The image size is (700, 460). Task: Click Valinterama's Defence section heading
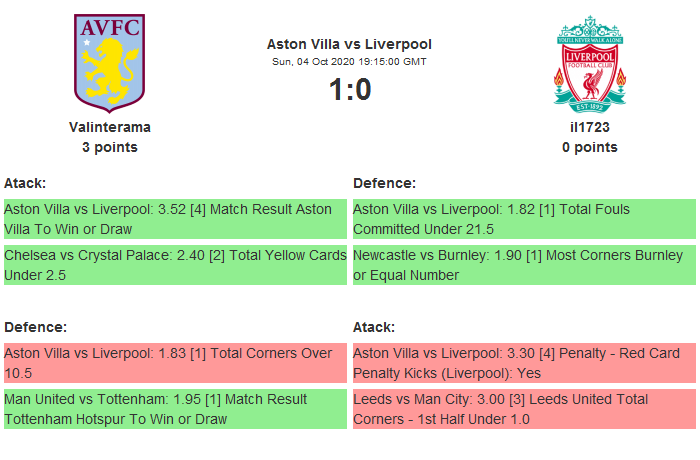click(x=35, y=327)
